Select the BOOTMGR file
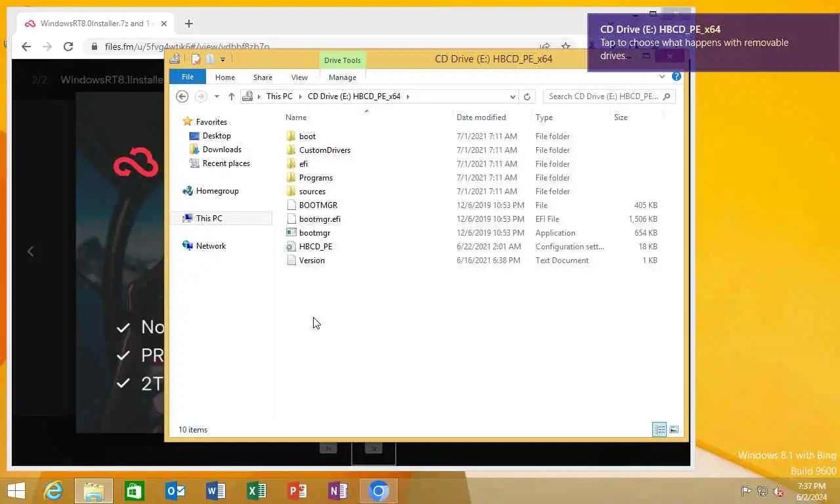 (318, 205)
